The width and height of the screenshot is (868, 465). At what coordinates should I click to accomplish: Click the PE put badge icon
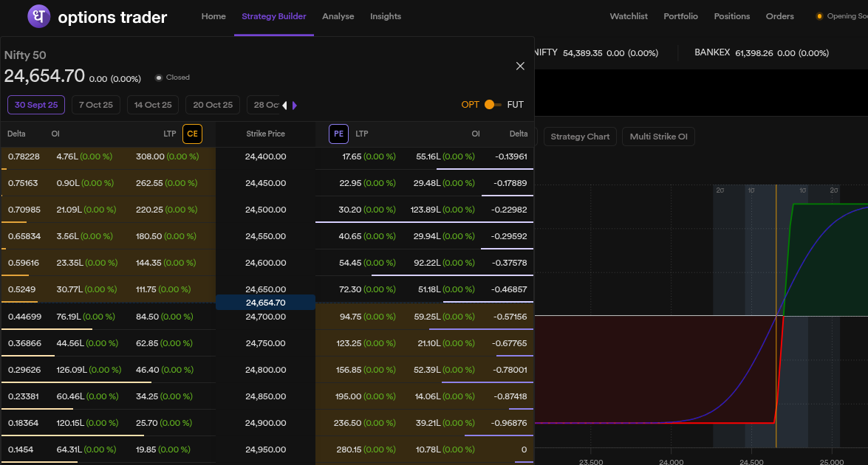(338, 134)
